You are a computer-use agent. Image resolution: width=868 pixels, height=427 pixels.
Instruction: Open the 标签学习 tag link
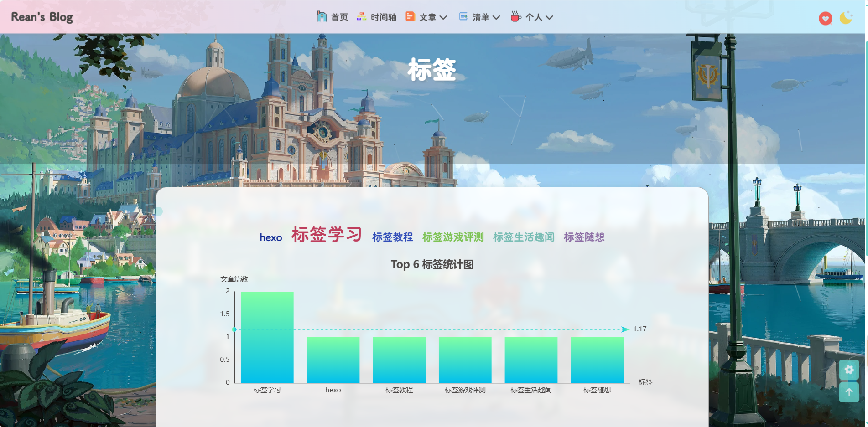point(327,235)
